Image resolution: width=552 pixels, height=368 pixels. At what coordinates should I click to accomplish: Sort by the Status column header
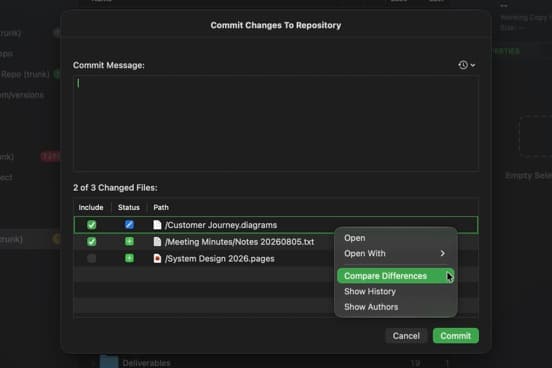(x=129, y=207)
